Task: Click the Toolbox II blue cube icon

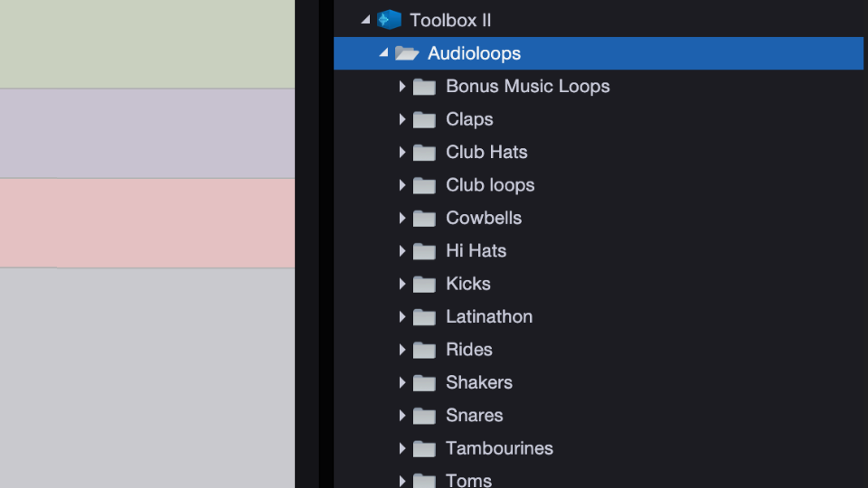Action: 389,20
